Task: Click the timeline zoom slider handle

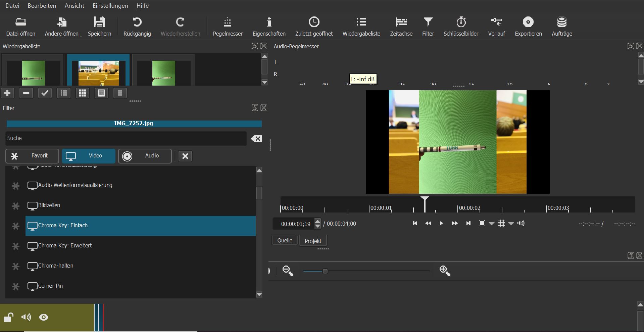Action: pyautogui.click(x=325, y=271)
